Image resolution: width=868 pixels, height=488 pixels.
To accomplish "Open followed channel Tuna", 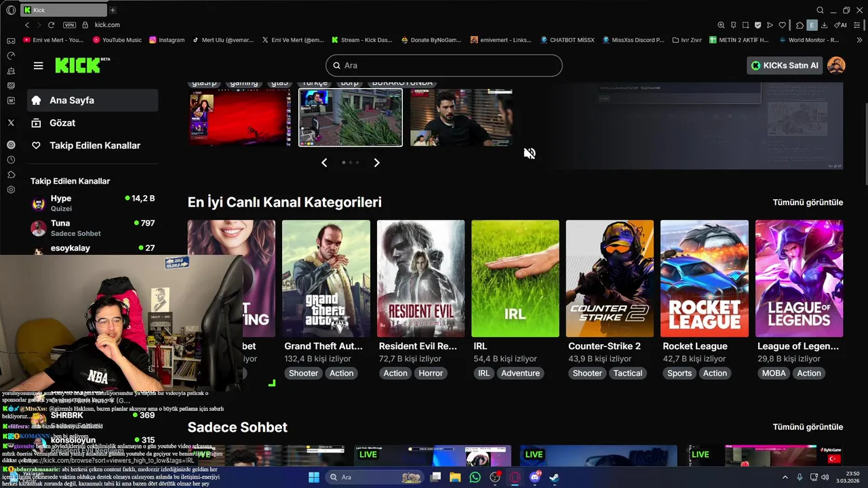I will [x=93, y=228].
